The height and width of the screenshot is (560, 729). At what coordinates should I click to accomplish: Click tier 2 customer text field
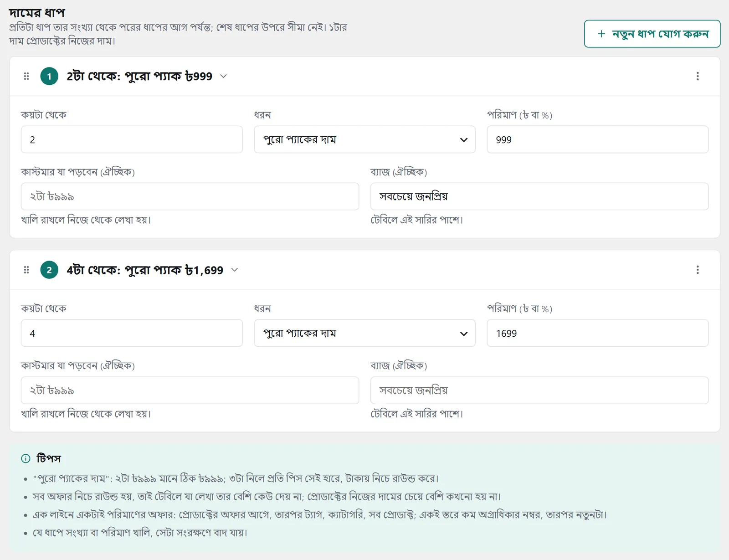click(190, 390)
